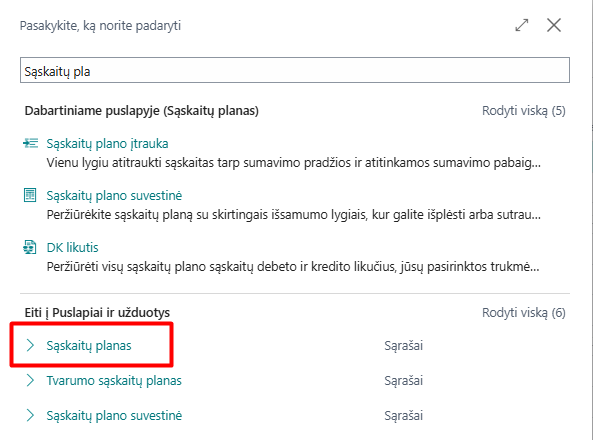
Task: Click the indent icon beside Sąskaitų plano įtrauka
Action: [30, 143]
